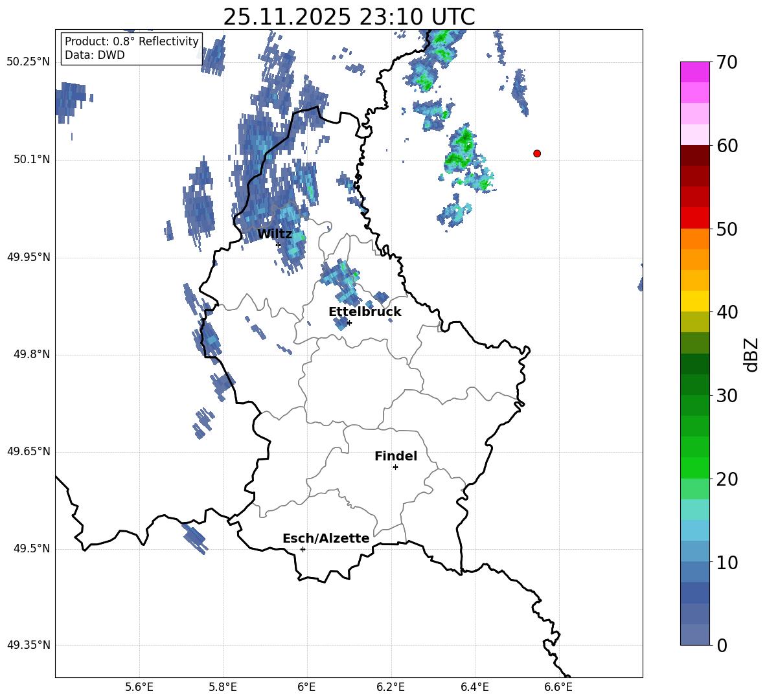Click the steel blue colorbar segment below 10
This screenshot has height=700, width=767.
694,572
